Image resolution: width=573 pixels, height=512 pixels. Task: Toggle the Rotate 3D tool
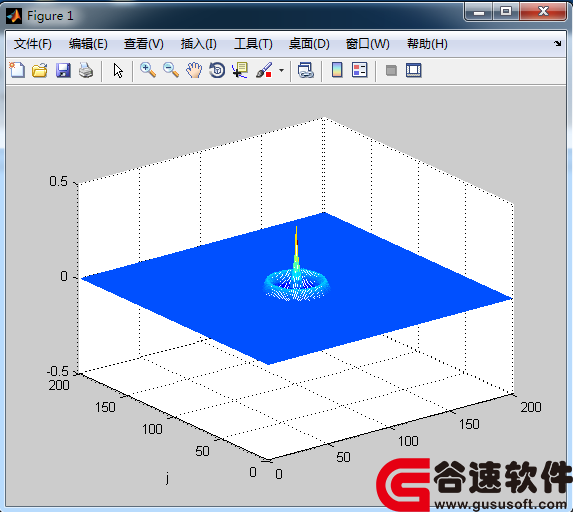coord(217,70)
